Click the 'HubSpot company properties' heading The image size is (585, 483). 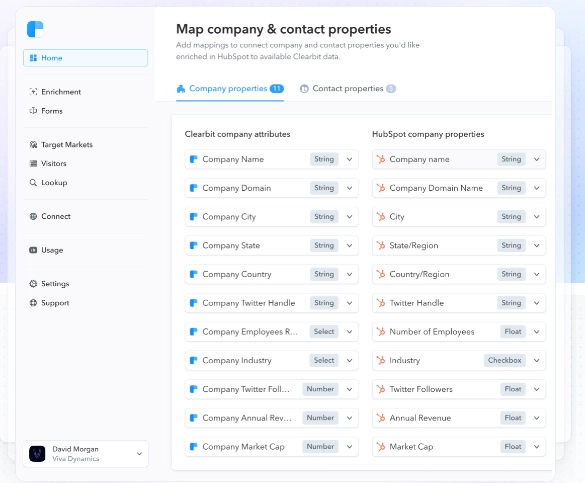(x=428, y=134)
